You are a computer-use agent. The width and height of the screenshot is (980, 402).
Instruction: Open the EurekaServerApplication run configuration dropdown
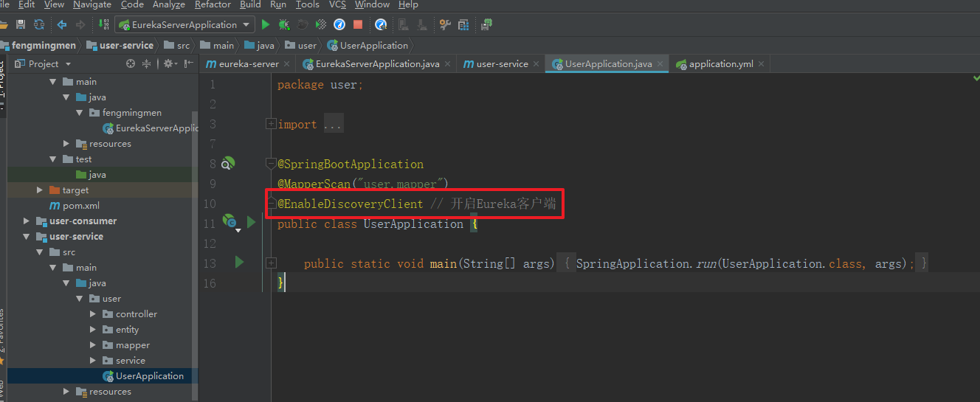click(184, 24)
